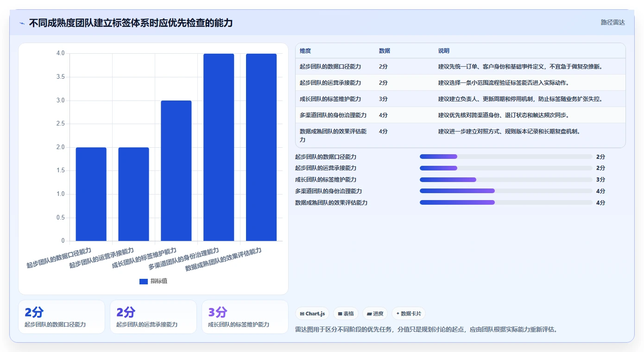Screen dimensions: 644x352
Task: Select the 表格 chip
Action: [346, 314]
